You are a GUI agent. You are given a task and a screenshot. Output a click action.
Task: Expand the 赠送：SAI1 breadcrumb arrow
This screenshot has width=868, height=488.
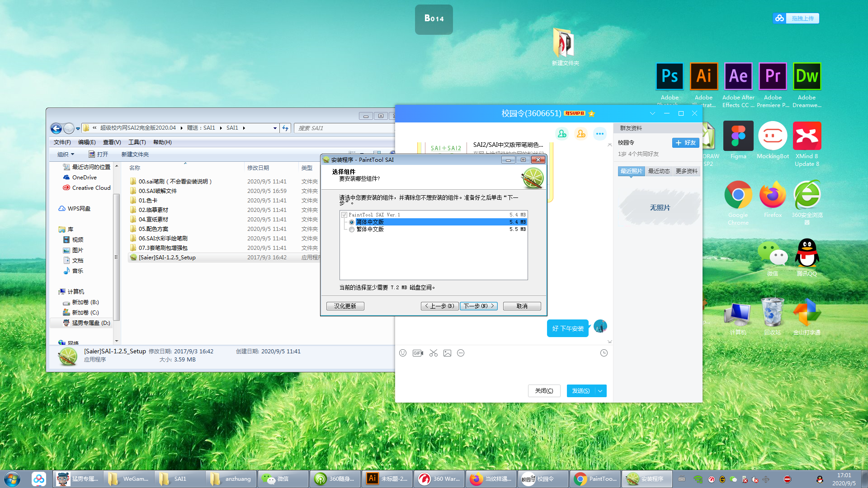coord(221,128)
